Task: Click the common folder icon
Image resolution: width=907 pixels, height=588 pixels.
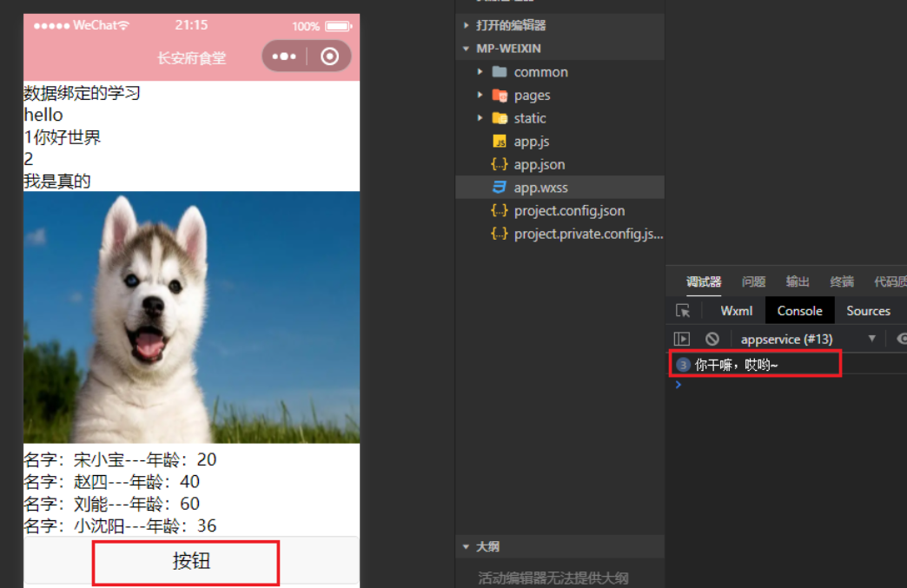Action: point(500,72)
